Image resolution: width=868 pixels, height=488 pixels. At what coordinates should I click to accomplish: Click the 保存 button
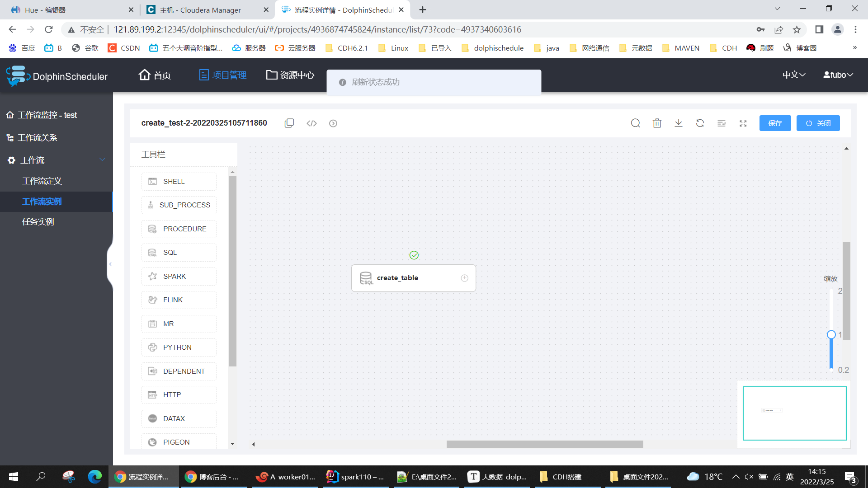(775, 123)
